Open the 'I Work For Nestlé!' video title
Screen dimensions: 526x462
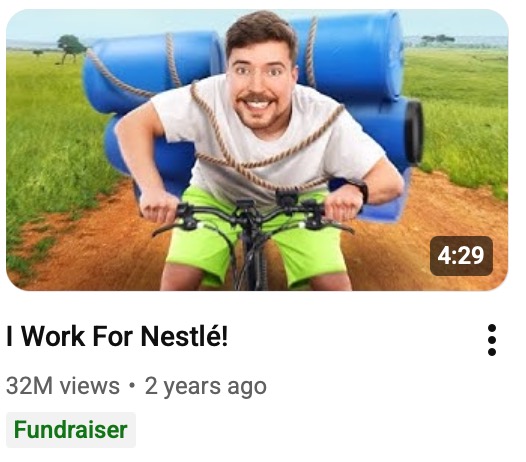pos(117,336)
